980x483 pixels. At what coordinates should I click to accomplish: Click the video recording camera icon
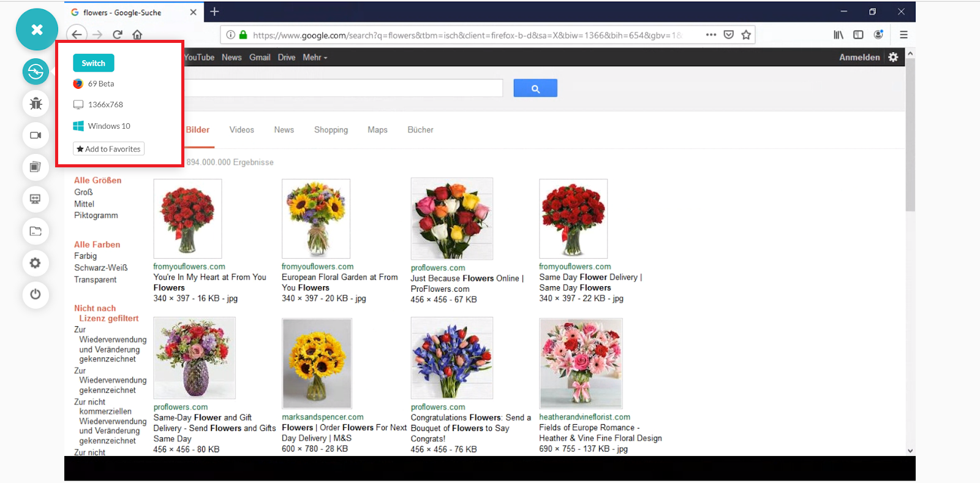coord(36,135)
